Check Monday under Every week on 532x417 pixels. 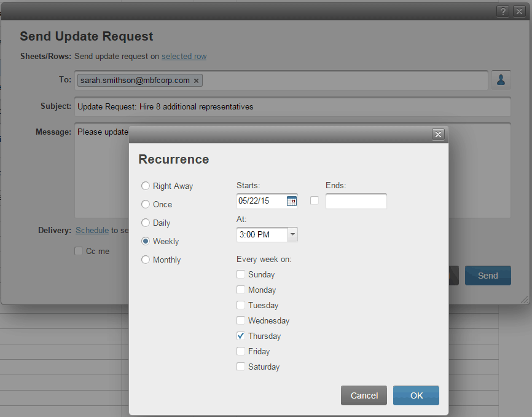point(241,290)
